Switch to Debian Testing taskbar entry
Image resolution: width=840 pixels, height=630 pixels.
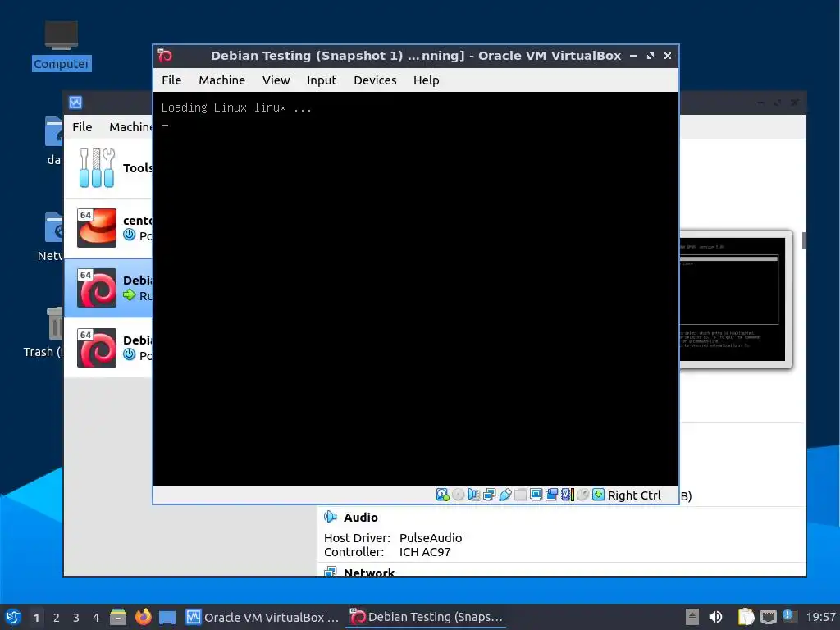click(426, 617)
